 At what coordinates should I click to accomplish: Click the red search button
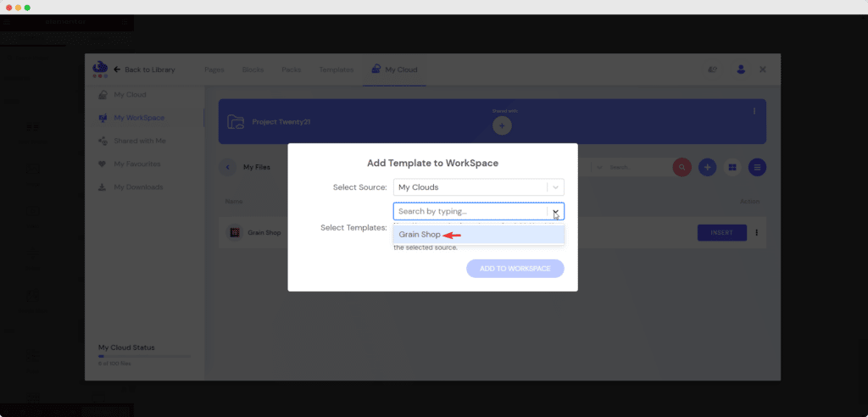click(x=682, y=167)
